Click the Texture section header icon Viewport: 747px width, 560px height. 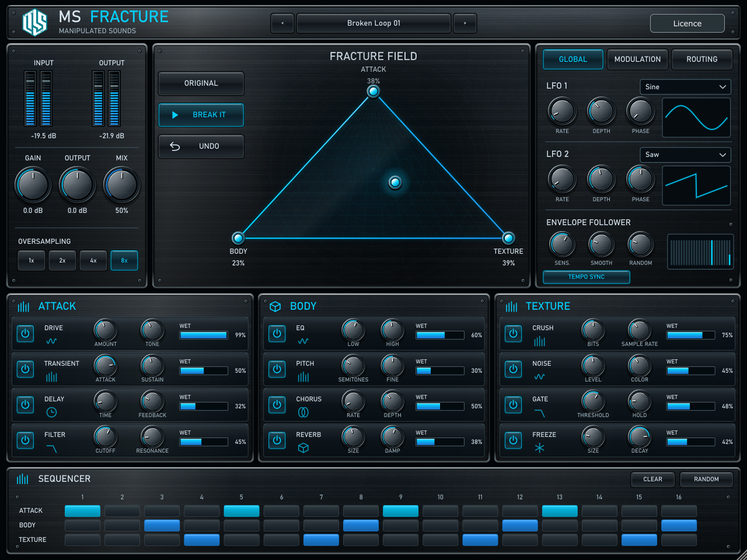pos(512,306)
